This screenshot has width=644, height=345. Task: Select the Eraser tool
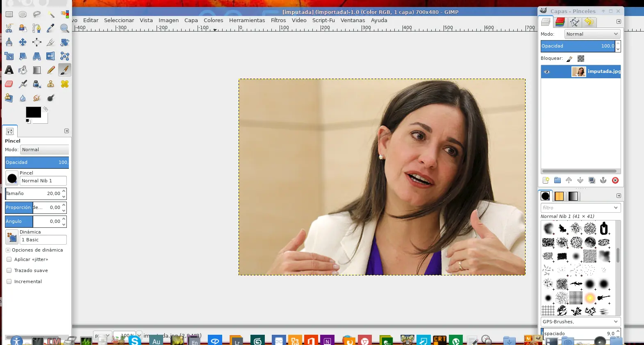9,84
